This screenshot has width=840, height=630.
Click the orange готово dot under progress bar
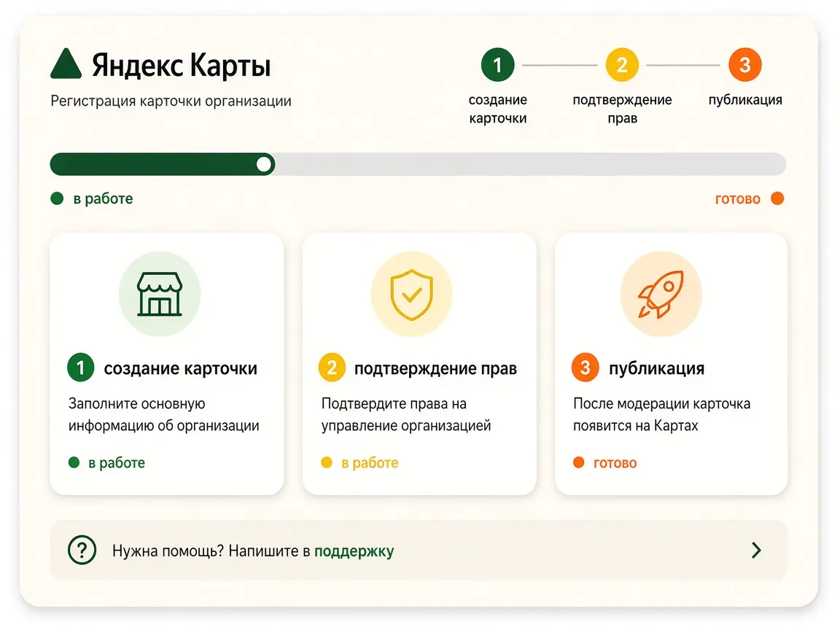tap(777, 199)
